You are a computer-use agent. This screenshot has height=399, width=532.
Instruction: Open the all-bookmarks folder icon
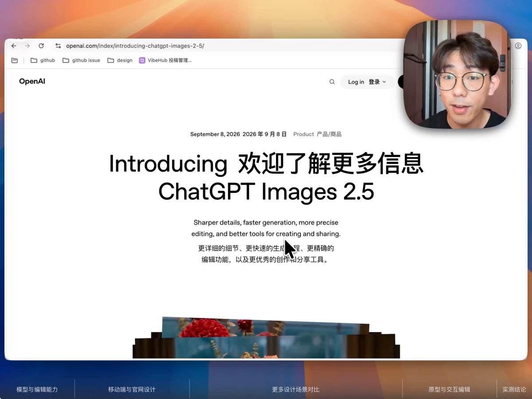pos(15,60)
